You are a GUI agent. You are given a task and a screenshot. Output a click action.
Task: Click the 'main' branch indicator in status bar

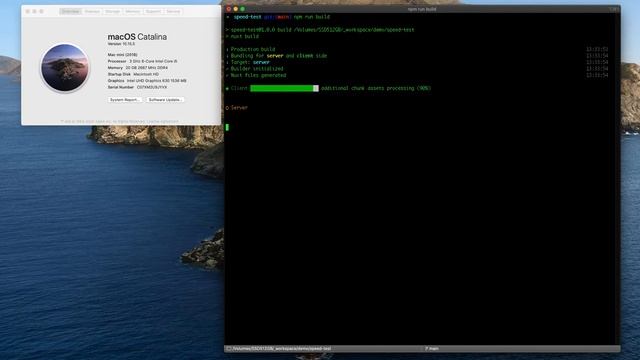pos(432,349)
